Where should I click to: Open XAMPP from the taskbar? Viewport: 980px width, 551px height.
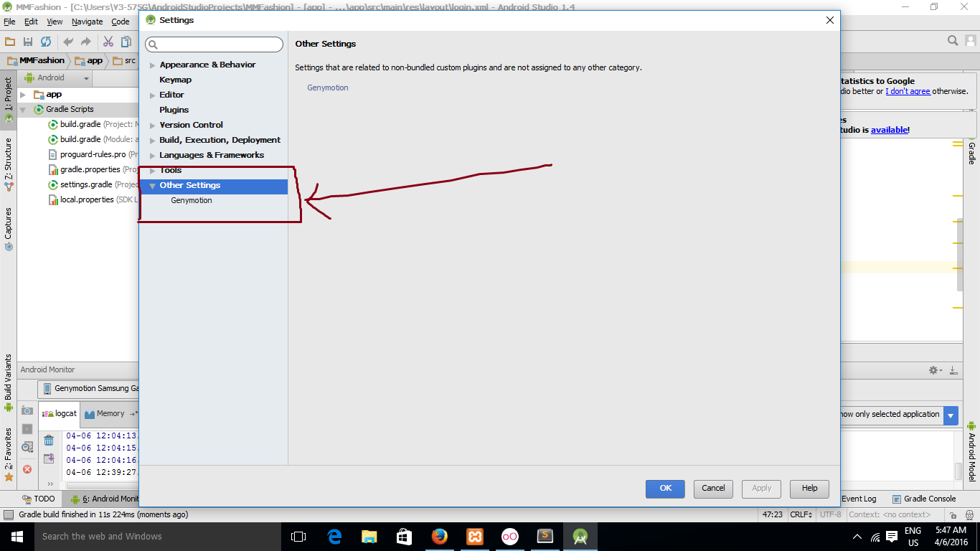475,536
